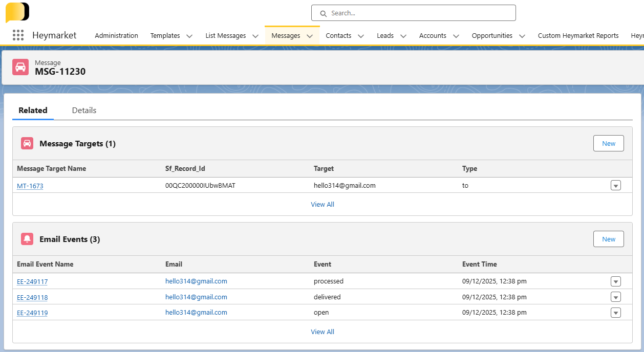Click the Email Events bell icon
This screenshot has width=644, height=352.
point(27,239)
